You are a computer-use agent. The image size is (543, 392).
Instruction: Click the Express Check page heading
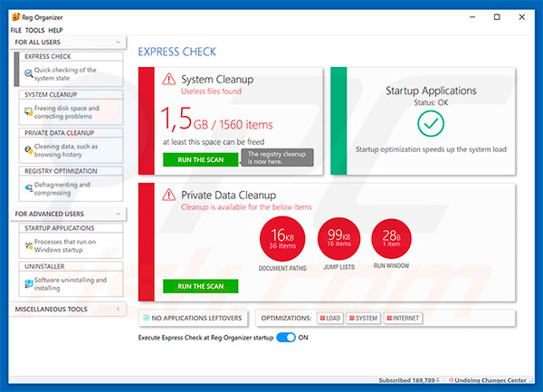[x=177, y=52]
